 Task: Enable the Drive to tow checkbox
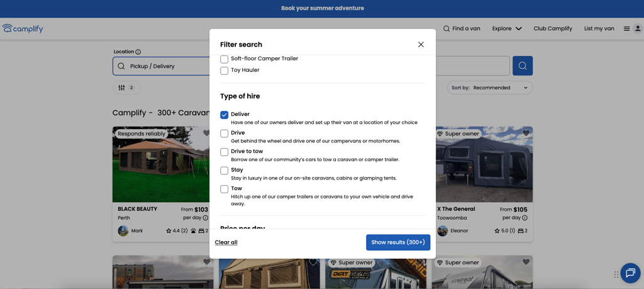(224, 152)
